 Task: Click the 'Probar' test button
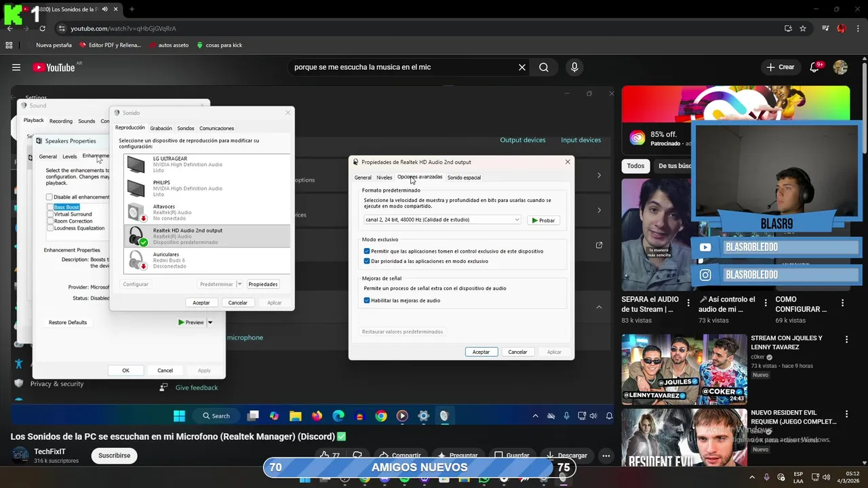tap(543, 220)
